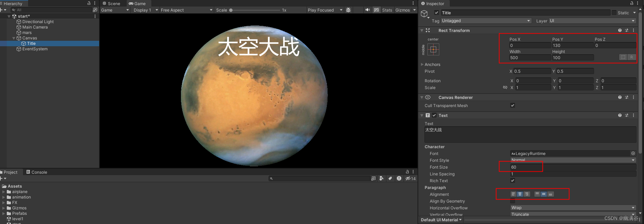Viewport: 644px width, 224px height.
Task: Toggle the Gizmos button
Action: [x=403, y=10]
